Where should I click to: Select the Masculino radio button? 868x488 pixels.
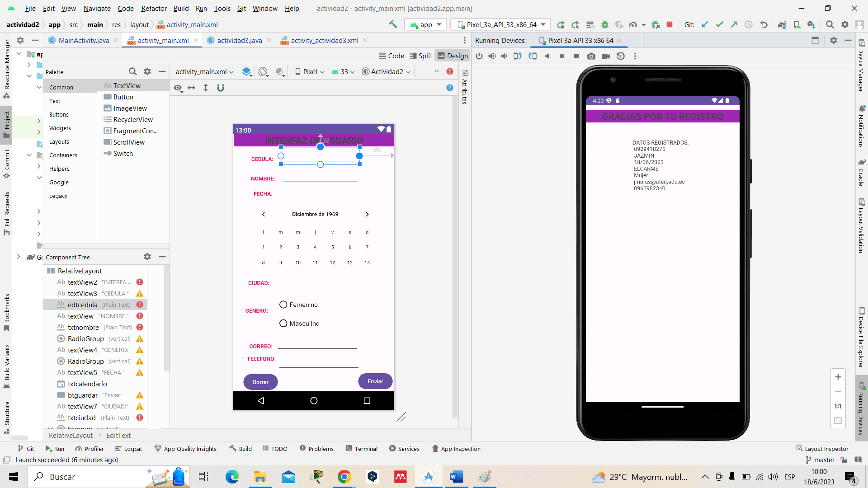pyautogui.click(x=283, y=324)
